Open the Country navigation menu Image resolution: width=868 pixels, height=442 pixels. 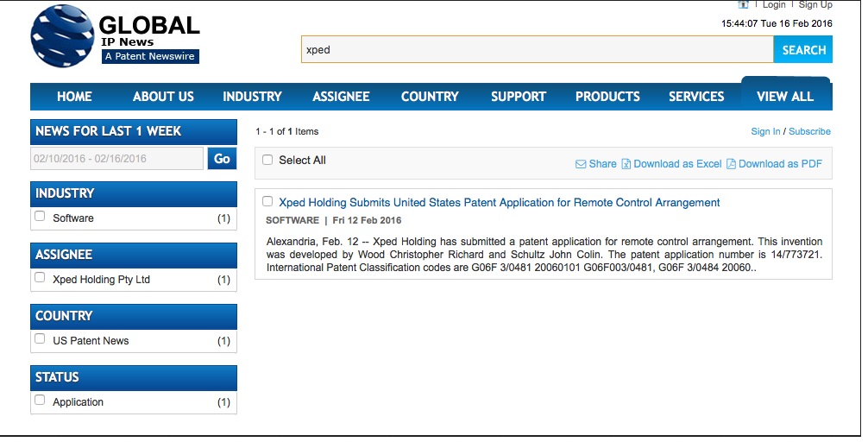tap(430, 97)
